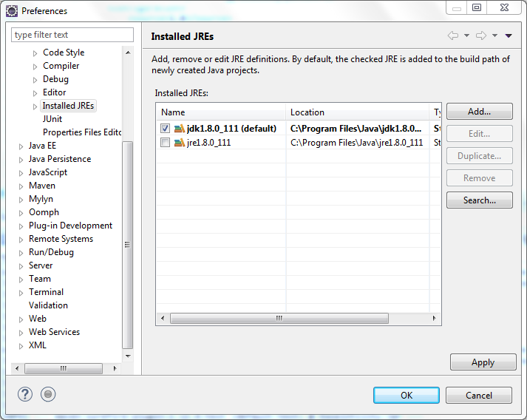Click the Preferences window title icon
The image size is (527, 420).
pyautogui.click(x=12, y=11)
